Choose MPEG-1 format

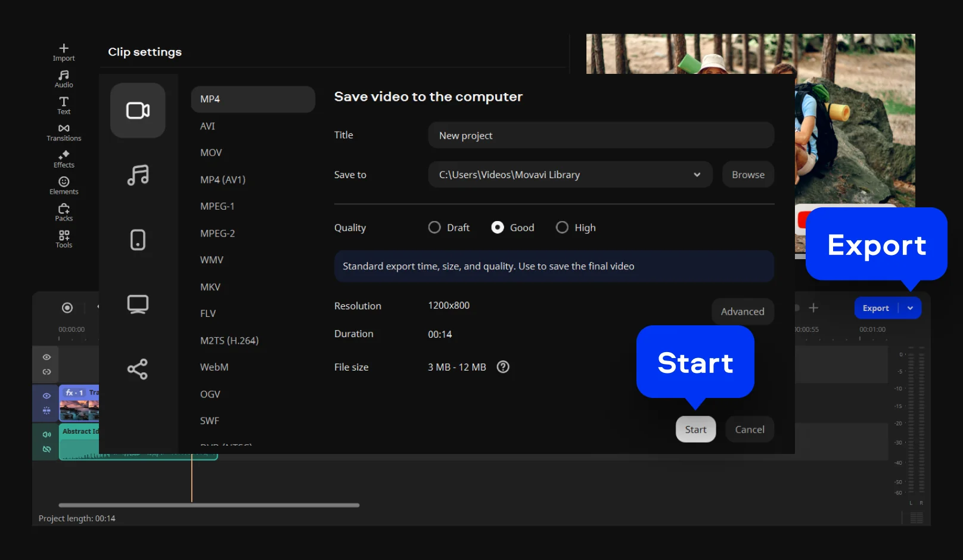(x=217, y=206)
